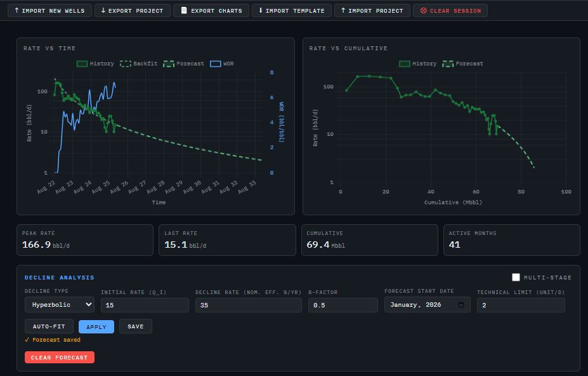The image size is (588, 376).
Task: Click the Cumulative 69.4 Mbbl card
Action: click(x=370, y=240)
